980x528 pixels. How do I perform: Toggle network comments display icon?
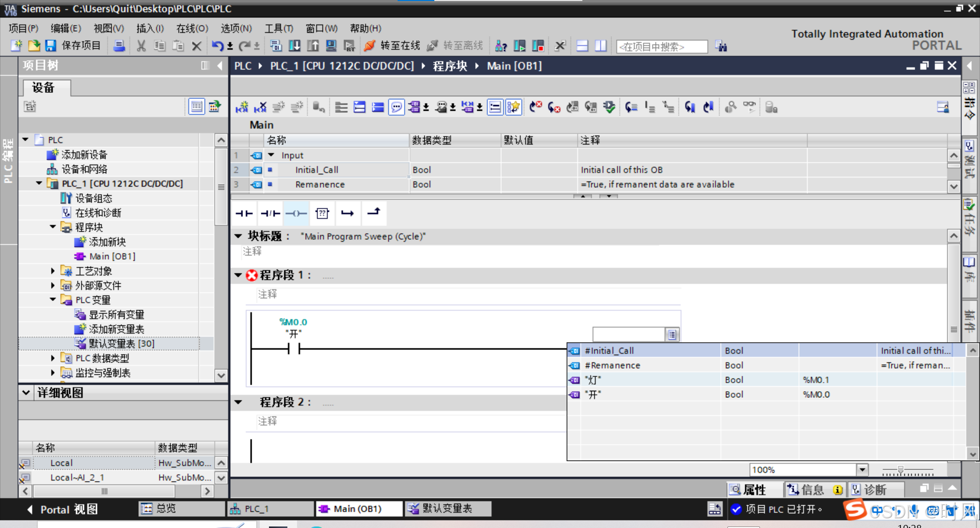coord(495,107)
